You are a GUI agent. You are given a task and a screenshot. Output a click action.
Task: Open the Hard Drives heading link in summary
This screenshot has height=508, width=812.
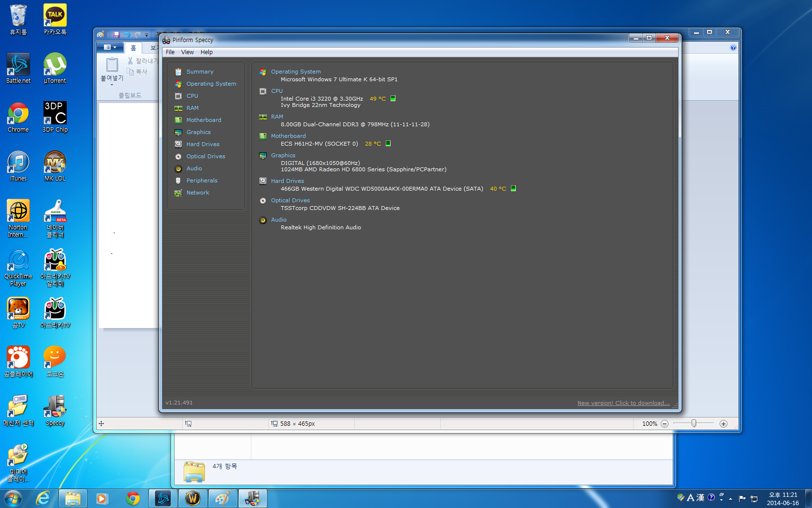[288, 181]
